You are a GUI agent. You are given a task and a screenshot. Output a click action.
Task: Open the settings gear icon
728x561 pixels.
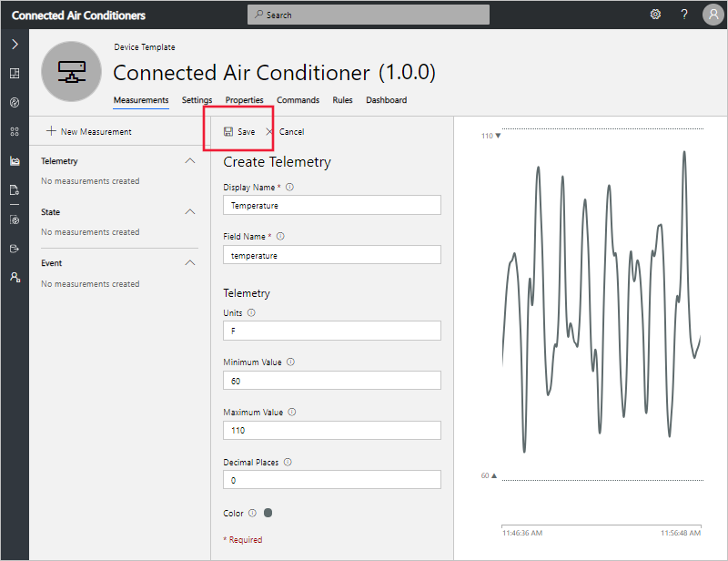click(655, 15)
